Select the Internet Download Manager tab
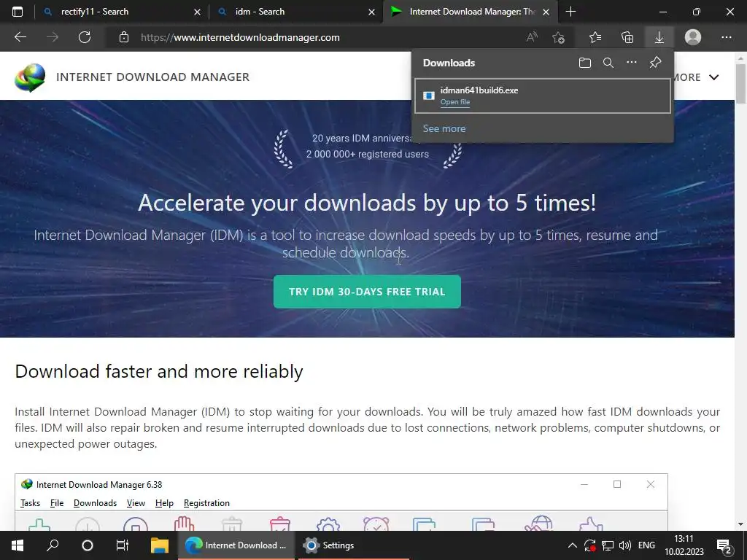The width and height of the screenshot is (747, 560). [469, 12]
